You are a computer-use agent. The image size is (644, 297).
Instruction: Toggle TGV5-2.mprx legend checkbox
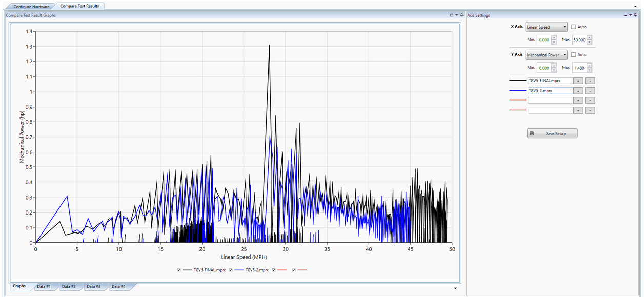coord(231,270)
